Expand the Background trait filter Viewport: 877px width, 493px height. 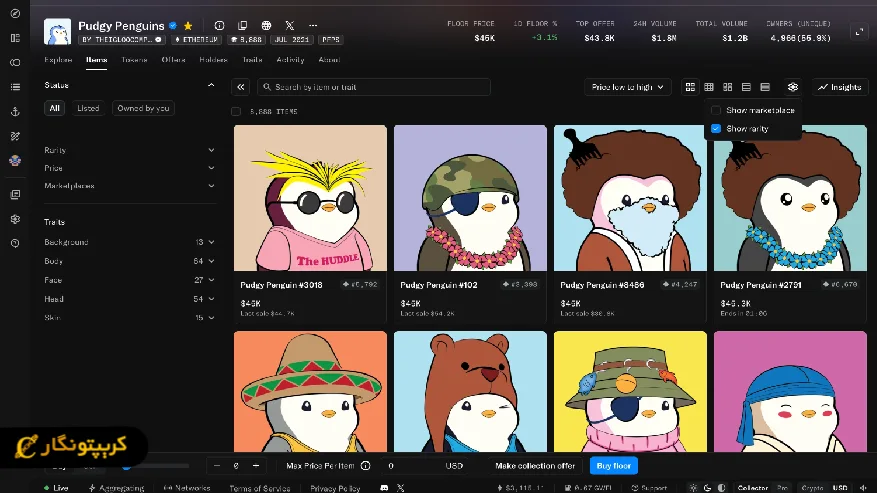click(x=129, y=242)
